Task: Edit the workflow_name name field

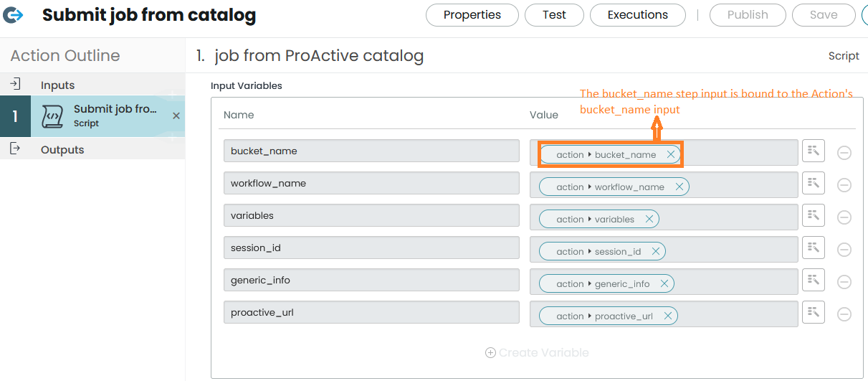Action: click(x=371, y=183)
